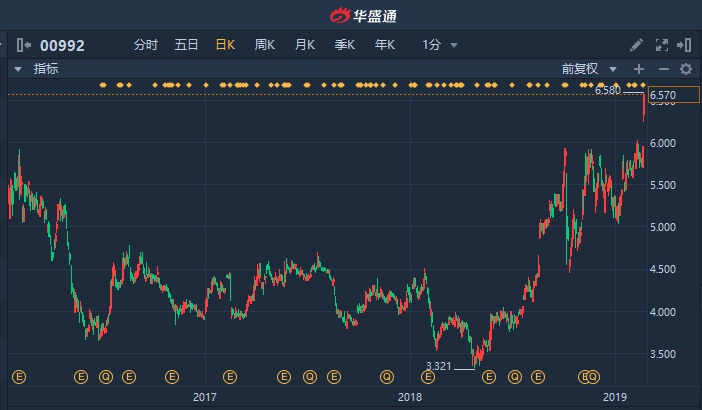Click the current price tag 6.570
This screenshot has width=702, height=410.
[664, 95]
